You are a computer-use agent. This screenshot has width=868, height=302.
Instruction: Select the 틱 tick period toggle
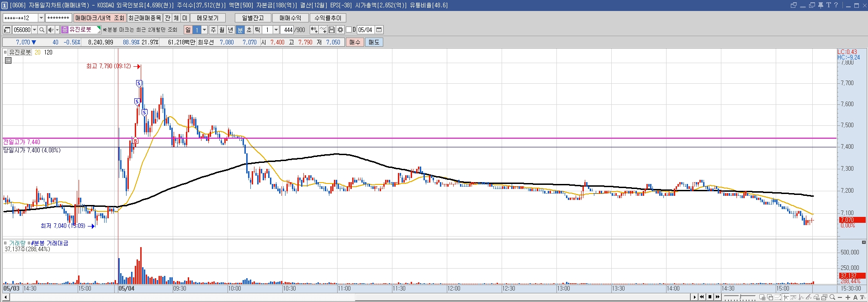[x=258, y=30]
